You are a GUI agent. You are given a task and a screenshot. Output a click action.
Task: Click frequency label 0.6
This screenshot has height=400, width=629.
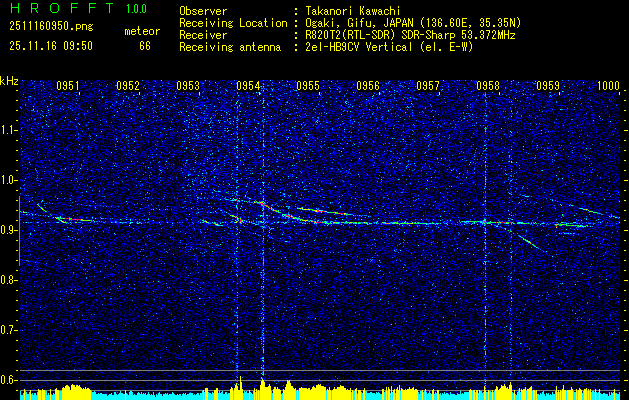pyautogui.click(x=9, y=380)
